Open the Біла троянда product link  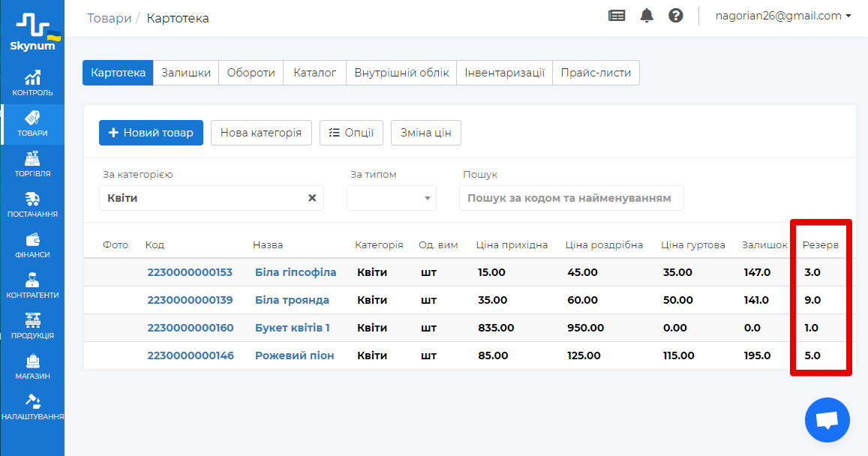[x=292, y=300]
